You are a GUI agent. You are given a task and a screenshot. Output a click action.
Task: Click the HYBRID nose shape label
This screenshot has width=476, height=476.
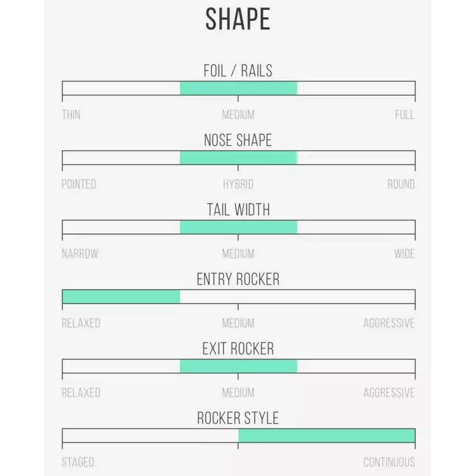pyautogui.click(x=238, y=185)
